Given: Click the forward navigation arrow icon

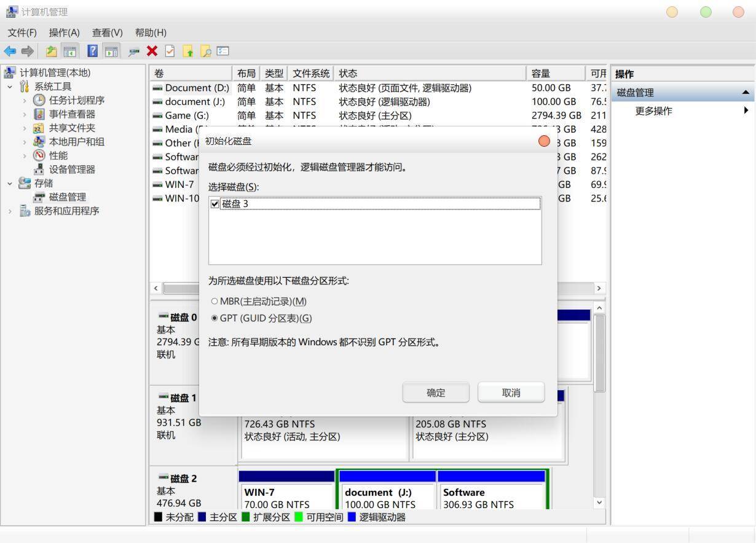Looking at the screenshot, I should click(28, 51).
